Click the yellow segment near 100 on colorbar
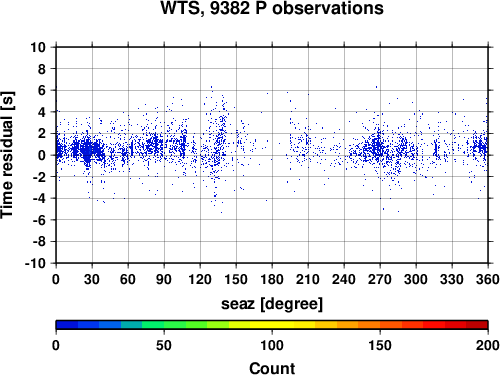500x375 pixels. tap(272, 325)
